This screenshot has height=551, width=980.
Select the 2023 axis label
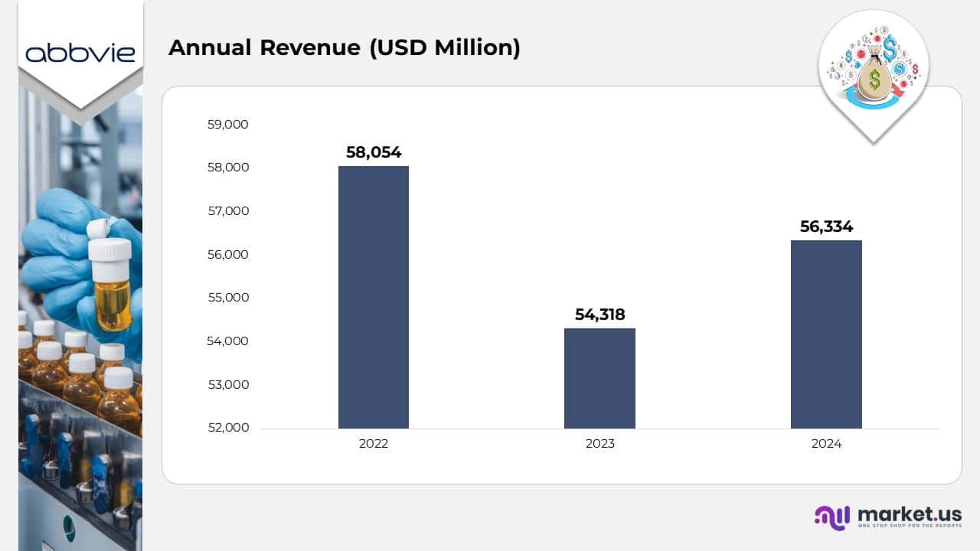tap(599, 443)
